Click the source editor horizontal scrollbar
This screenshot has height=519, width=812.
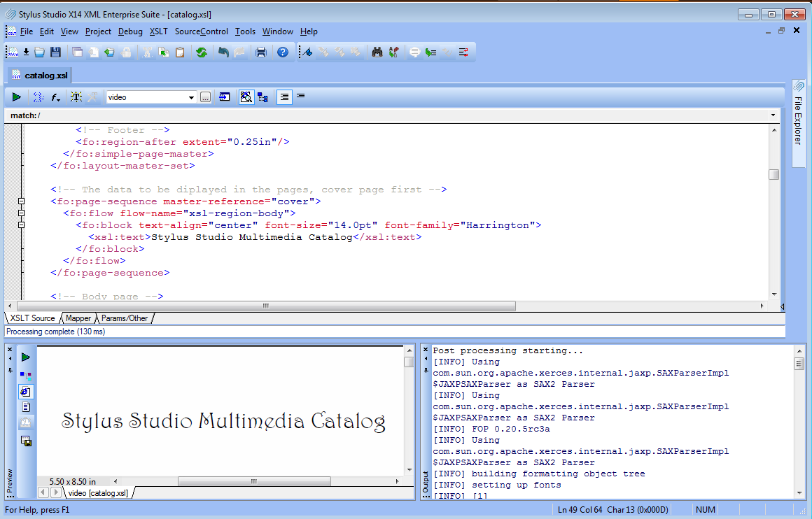tap(266, 306)
